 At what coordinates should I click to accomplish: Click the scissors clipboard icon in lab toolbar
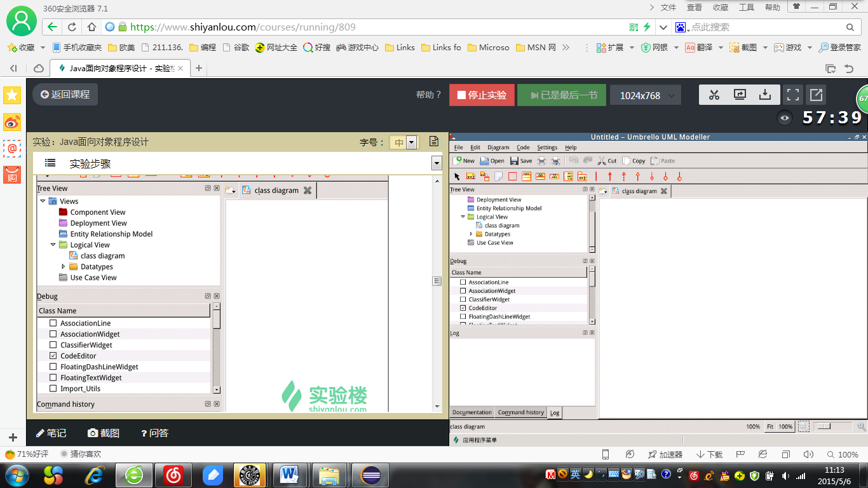714,95
